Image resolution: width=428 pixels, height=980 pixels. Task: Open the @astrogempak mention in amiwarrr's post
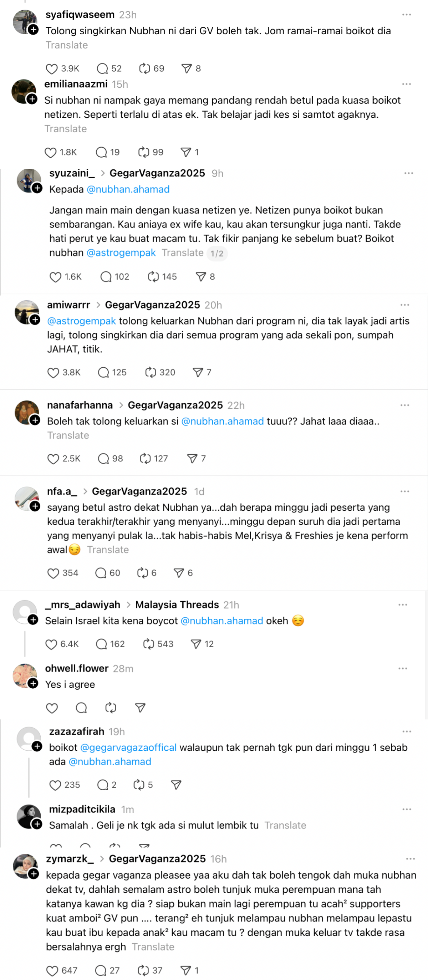(81, 321)
